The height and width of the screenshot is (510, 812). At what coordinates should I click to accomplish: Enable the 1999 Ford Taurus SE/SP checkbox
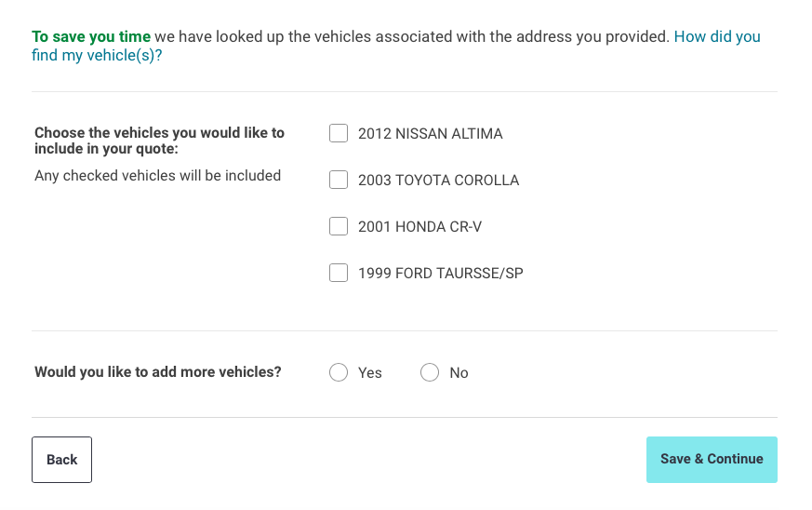pyautogui.click(x=339, y=273)
